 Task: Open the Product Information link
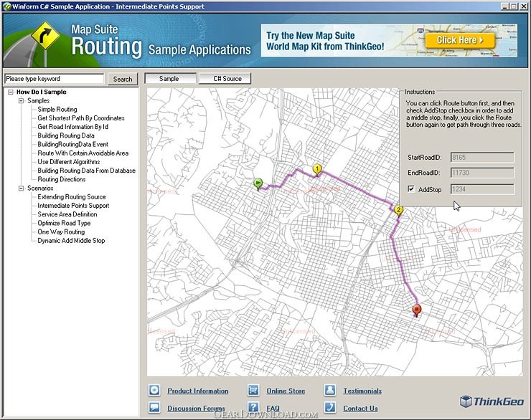tap(198, 391)
